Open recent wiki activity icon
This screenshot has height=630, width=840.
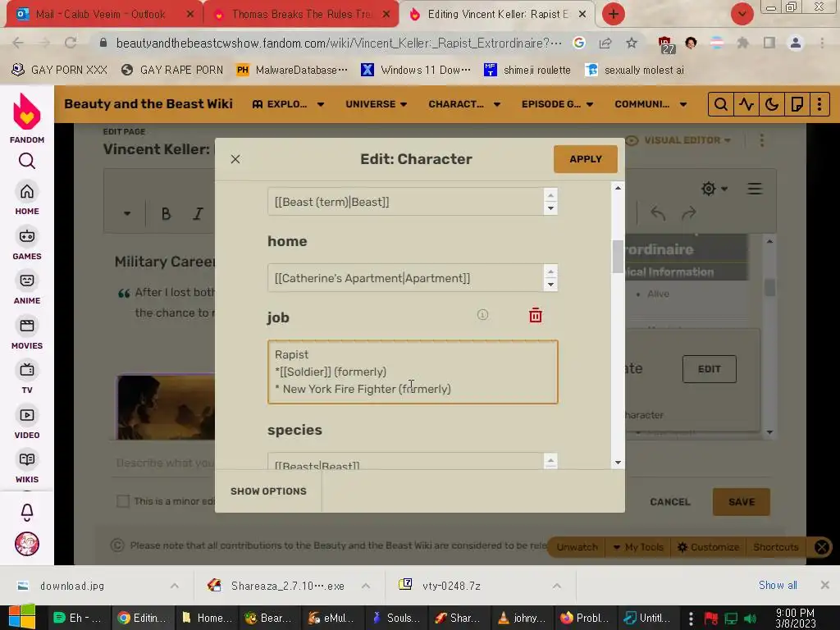click(746, 104)
